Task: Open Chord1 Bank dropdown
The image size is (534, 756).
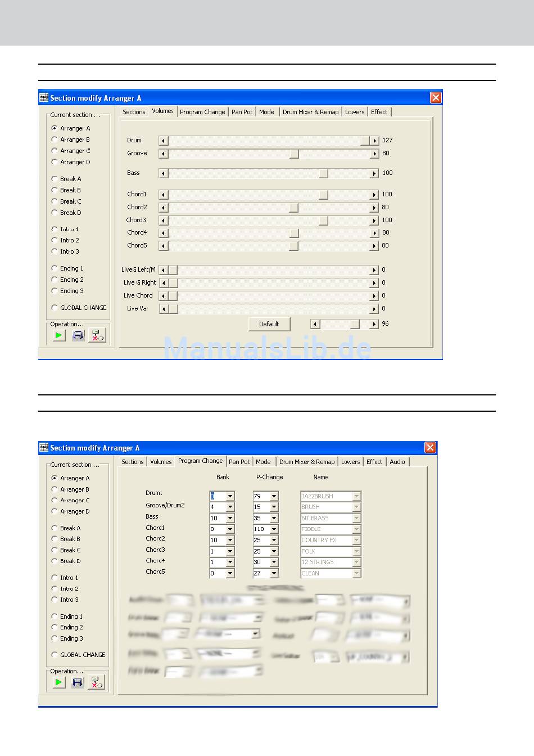Action: click(230, 529)
